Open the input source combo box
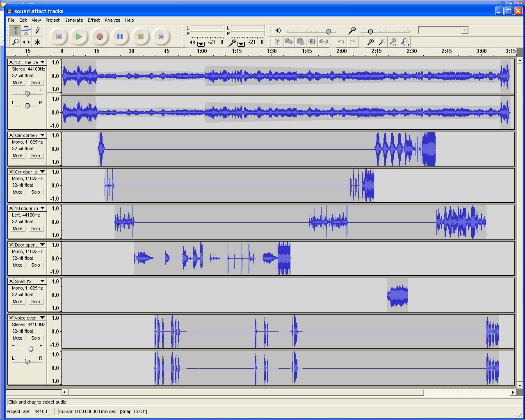 click(443, 30)
